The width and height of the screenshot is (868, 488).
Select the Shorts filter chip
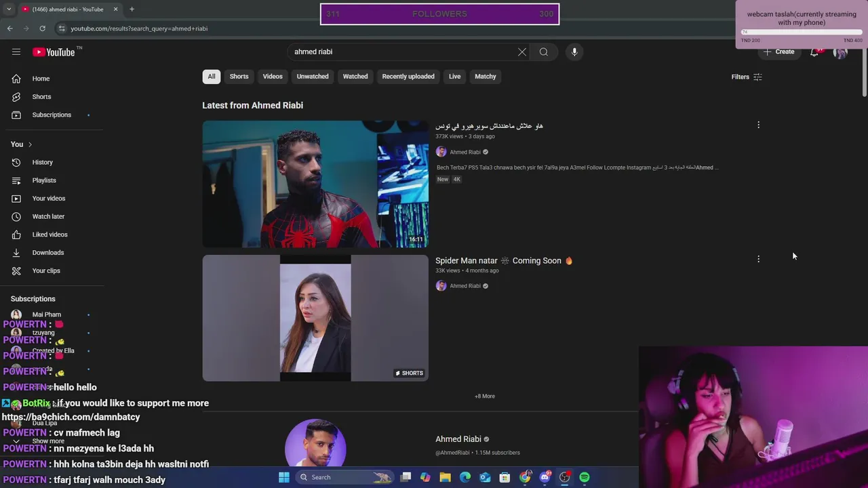pyautogui.click(x=239, y=77)
